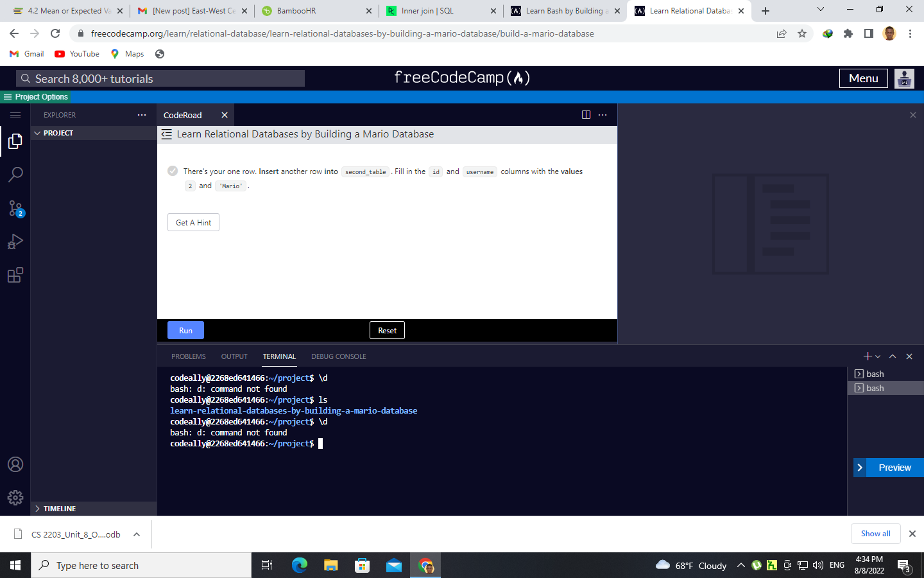Open Source Control showing 2 pending changes
The width and height of the screenshot is (924, 578).
pos(15,208)
